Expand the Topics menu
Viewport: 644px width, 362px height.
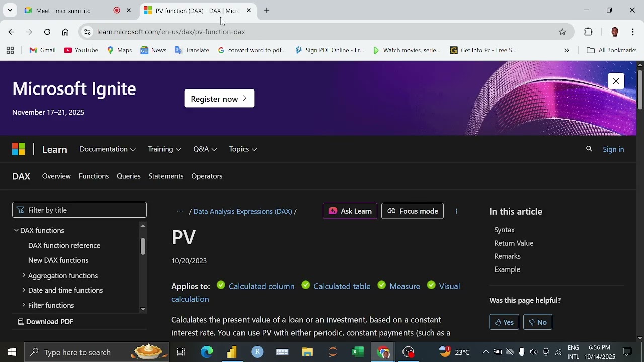point(243,149)
